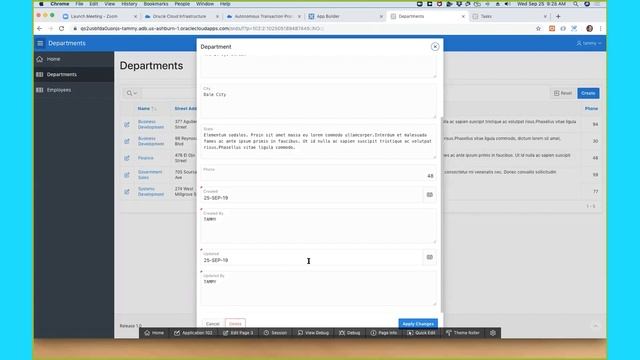Close the Department dialog with the X icon

point(435,47)
